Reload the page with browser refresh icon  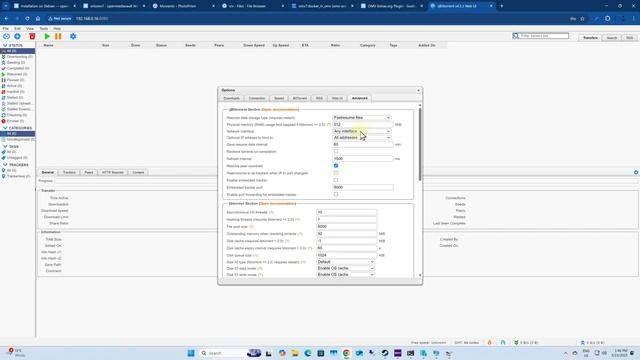[27, 18]
